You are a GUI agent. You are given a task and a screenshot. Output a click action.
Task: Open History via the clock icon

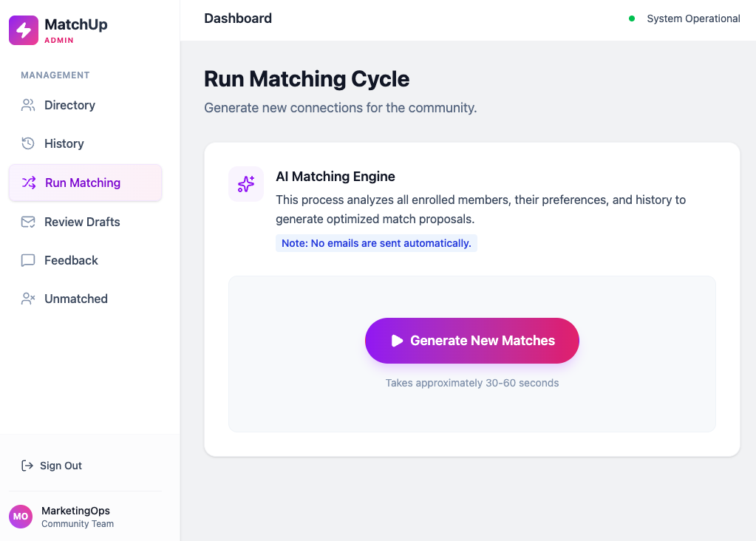pyautogui.click(x=27, y=143)
